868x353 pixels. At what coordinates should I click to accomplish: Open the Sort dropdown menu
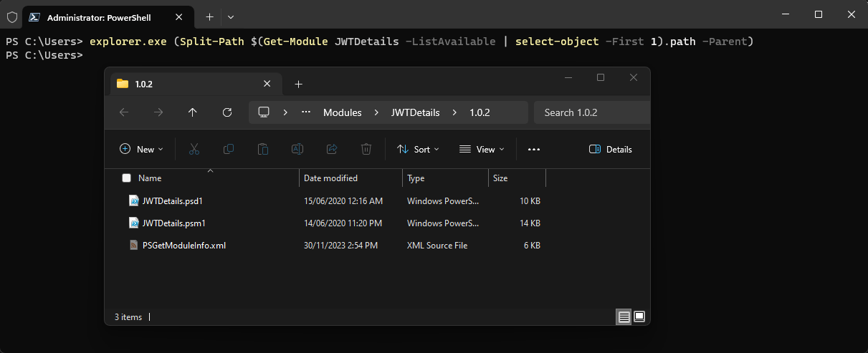point(419,149)
